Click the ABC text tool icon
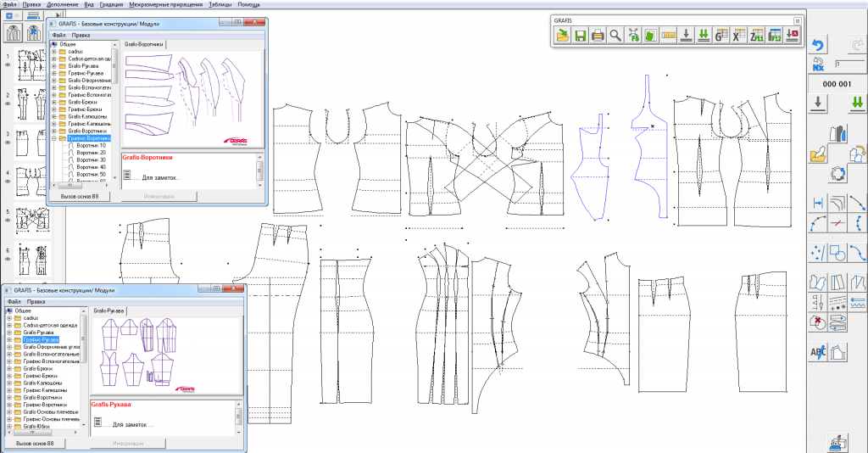 [x=818, y=351]
